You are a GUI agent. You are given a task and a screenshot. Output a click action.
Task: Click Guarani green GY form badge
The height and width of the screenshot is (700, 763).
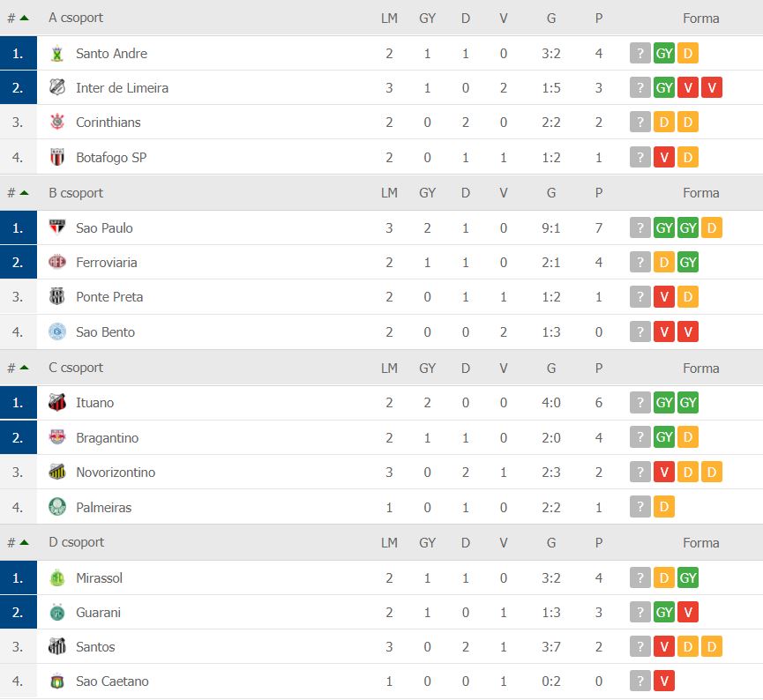coord(664,612)
